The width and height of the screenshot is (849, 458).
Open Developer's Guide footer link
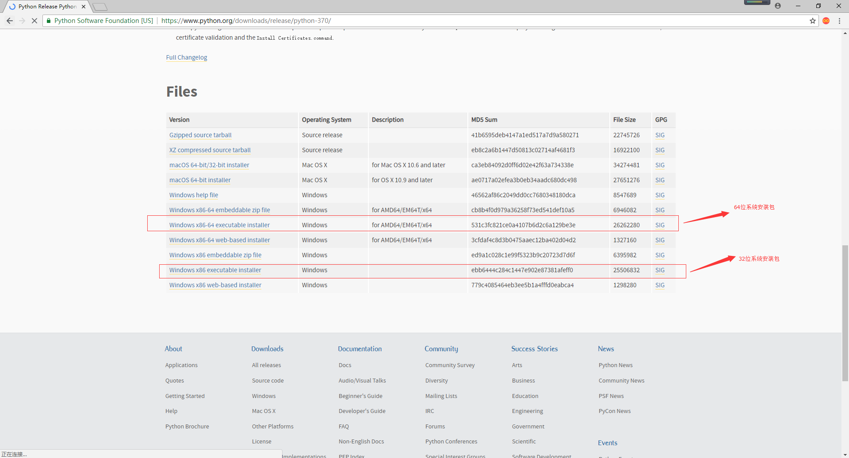[362, 411]
